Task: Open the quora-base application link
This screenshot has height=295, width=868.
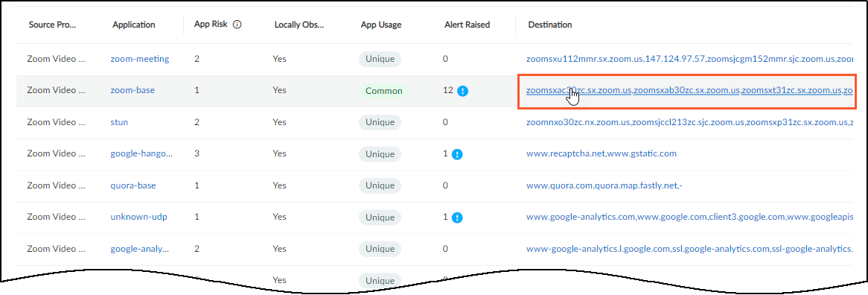Action: tap(133, 186)
